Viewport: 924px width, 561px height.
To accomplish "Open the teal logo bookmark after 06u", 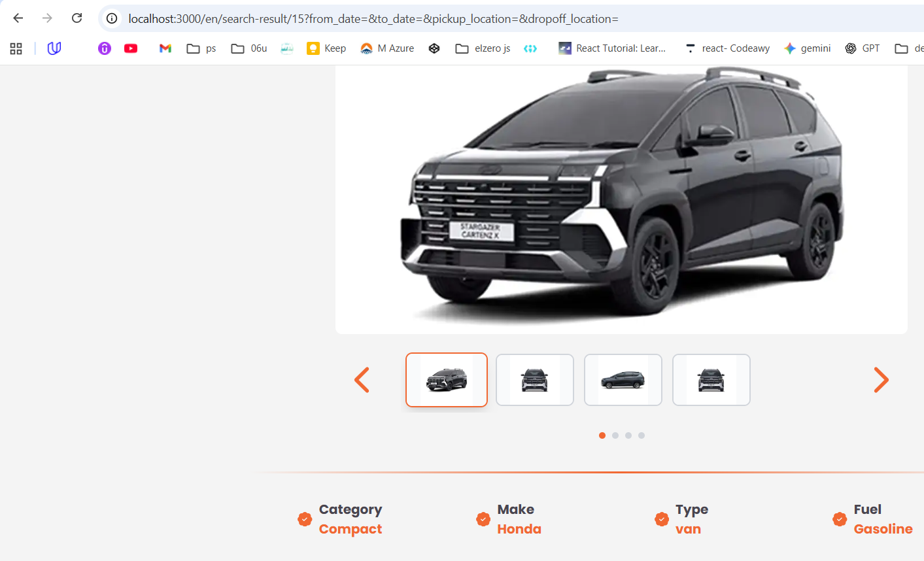I will [x=287, y=48].
